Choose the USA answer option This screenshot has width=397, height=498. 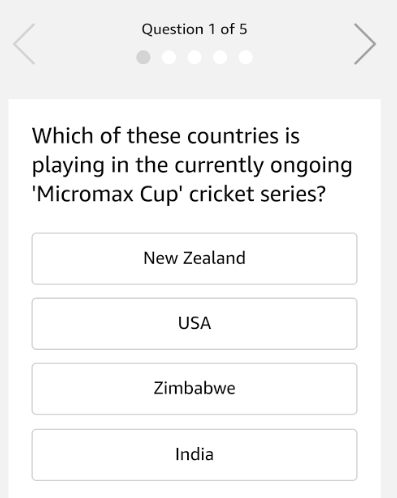(x=194, y=324)
